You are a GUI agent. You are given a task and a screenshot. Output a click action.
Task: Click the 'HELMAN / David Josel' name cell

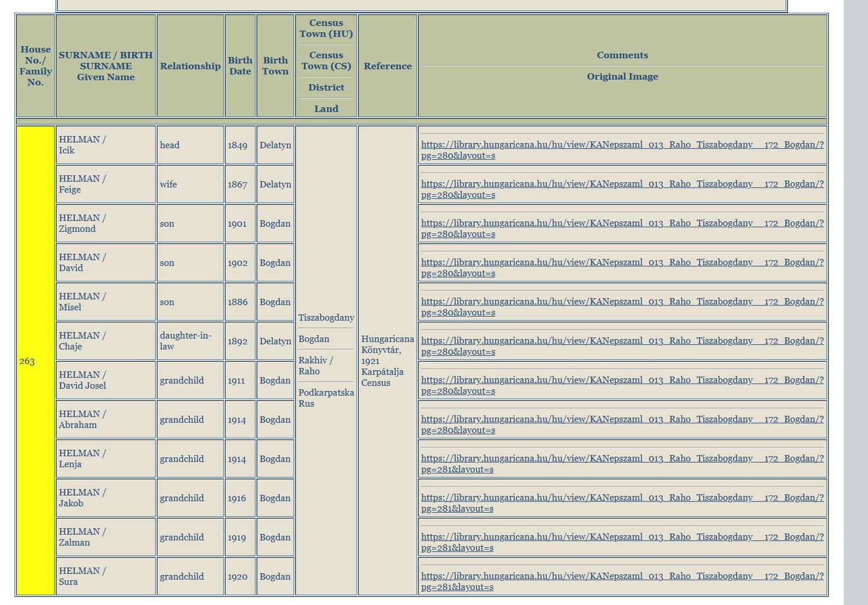click(x=106, y=381)
